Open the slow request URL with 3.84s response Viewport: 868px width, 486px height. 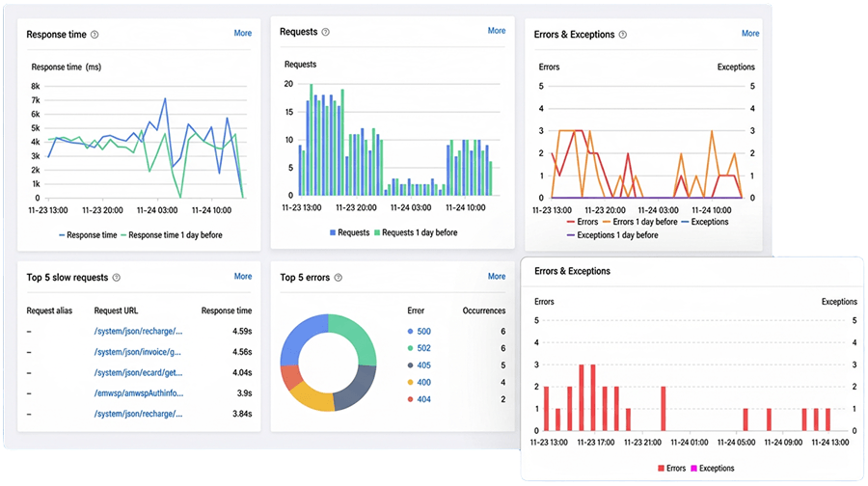(138, 414)
